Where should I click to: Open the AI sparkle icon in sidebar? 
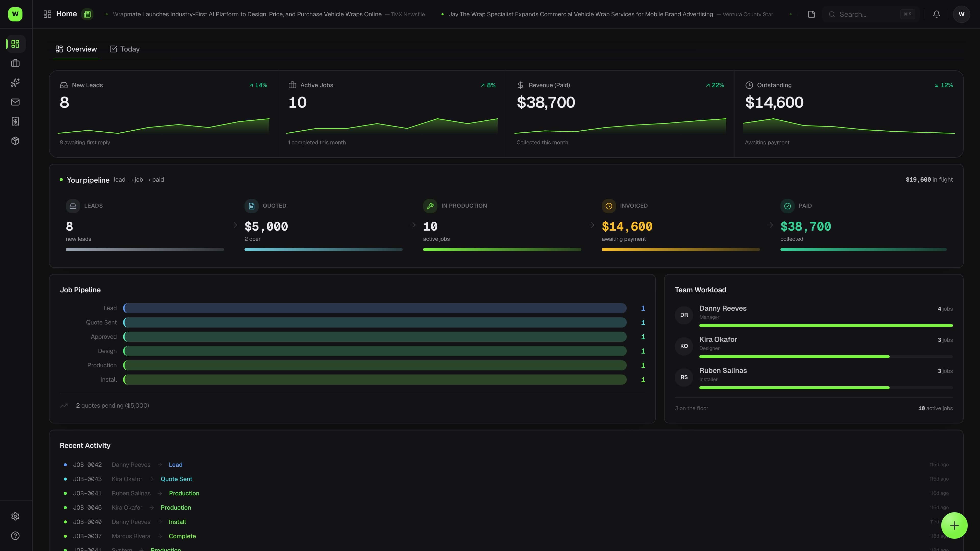(x=15, y=82)
